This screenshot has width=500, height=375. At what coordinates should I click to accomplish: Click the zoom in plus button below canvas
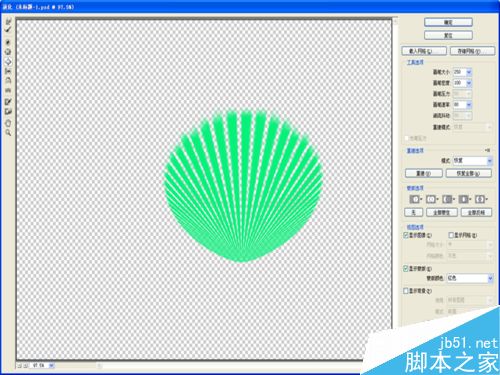(25, 366)
